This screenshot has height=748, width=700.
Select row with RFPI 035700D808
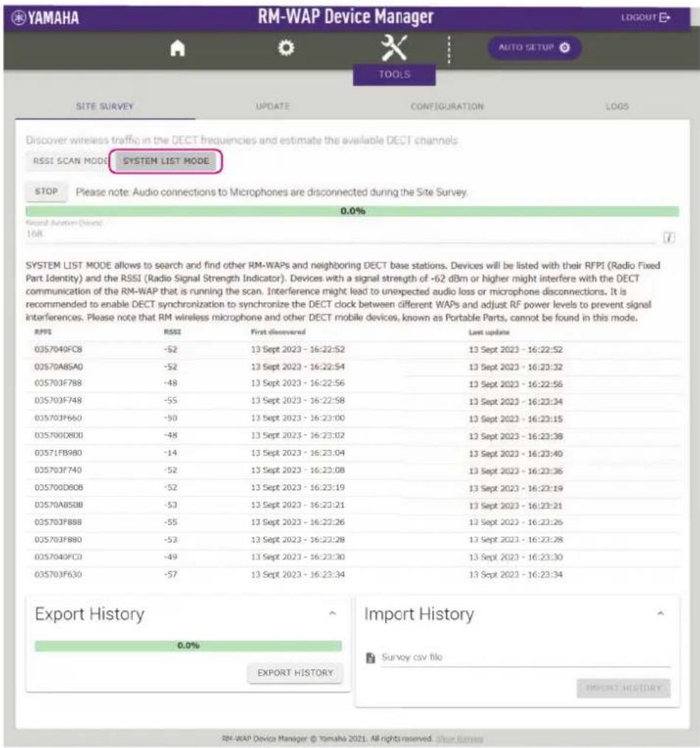[x=352, y=488]
